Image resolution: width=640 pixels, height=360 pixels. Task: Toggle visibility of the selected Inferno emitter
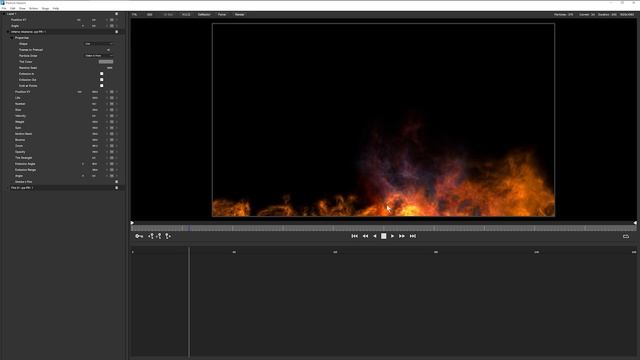point(116,32)
